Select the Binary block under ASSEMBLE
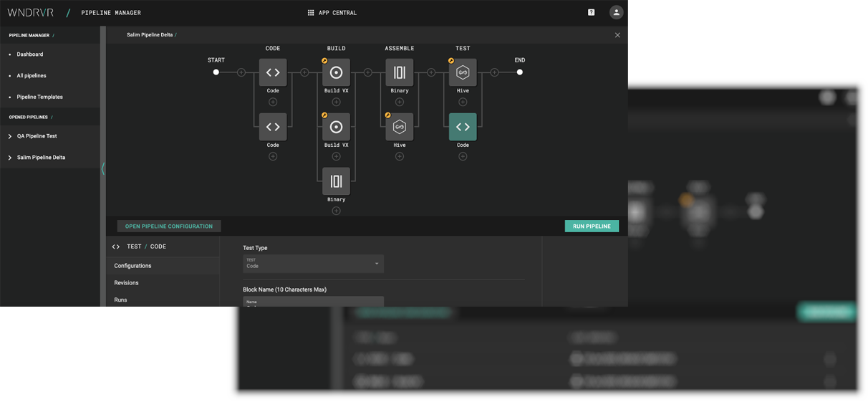 400,72
